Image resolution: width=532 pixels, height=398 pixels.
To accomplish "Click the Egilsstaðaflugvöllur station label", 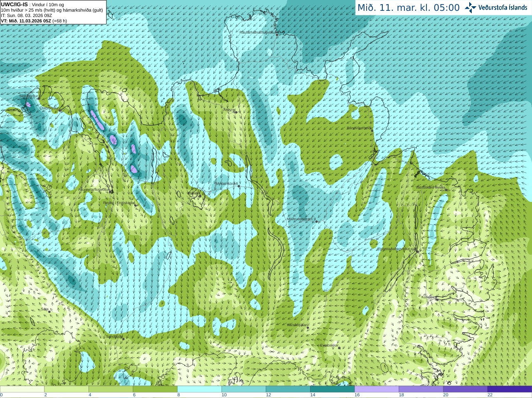I will pos(397,249).
